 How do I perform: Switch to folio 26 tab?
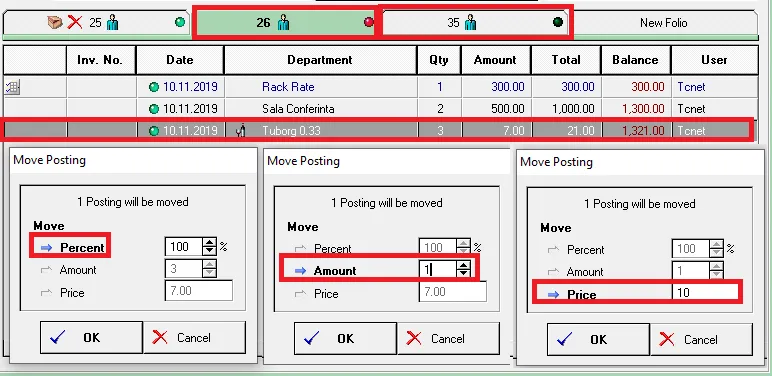pos(285,23)
